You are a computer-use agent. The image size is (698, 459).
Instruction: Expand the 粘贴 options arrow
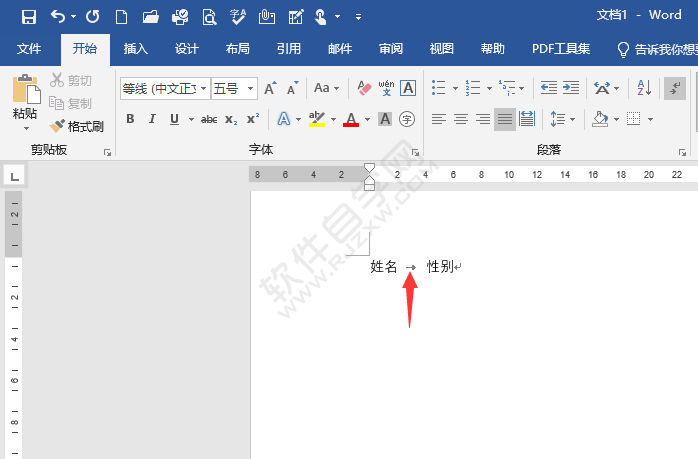click(26, 129)
